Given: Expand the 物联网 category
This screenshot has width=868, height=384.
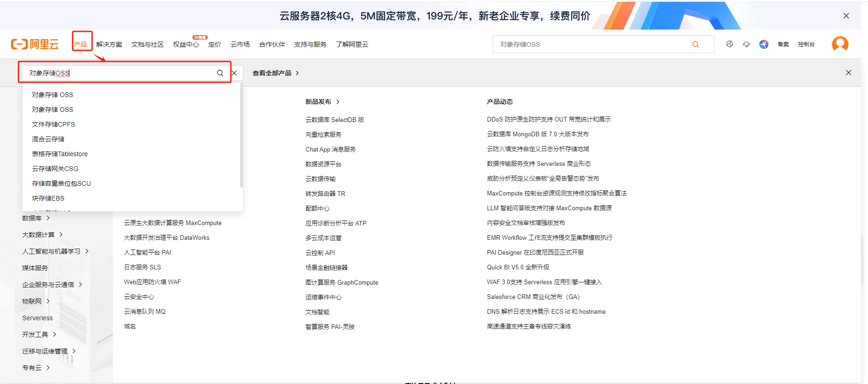Looking at the screenshot, I should click(36, 301).
